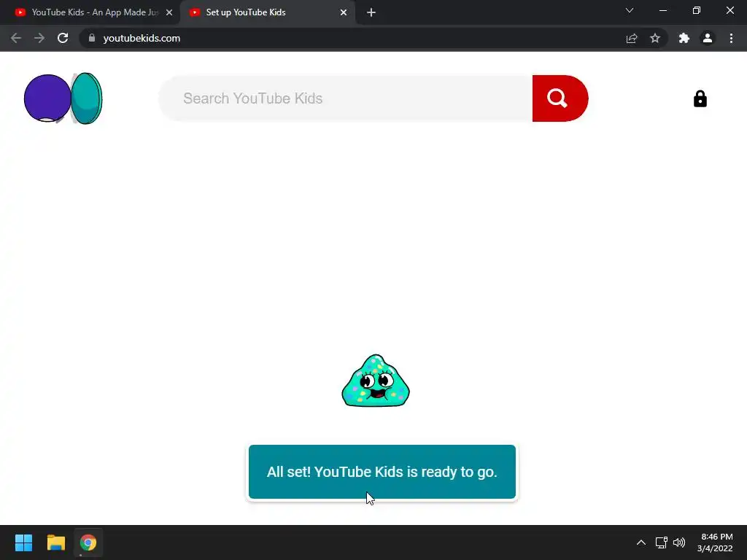
Task: Close the YouTube Kids - An App Made tab
Action: [169, 12]
